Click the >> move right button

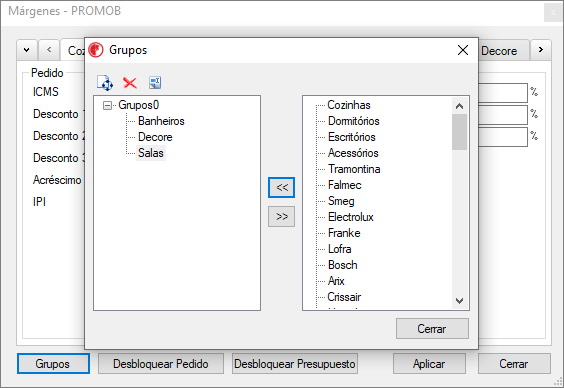click(x=281, y=216)
